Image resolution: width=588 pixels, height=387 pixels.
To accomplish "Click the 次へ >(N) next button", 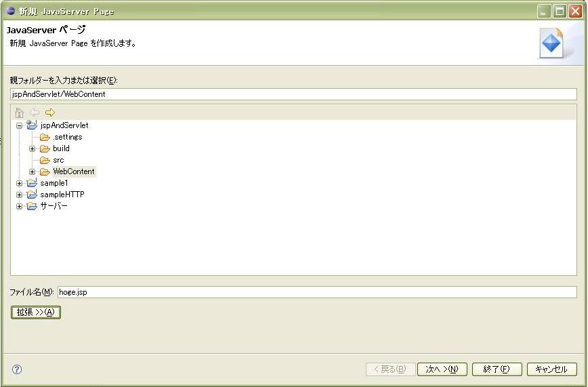I will (442, 369).
